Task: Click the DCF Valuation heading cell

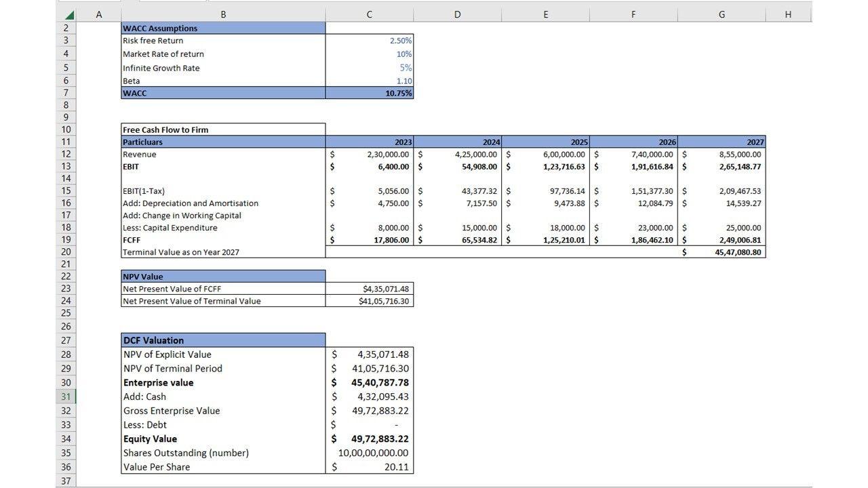Action: [x=223, y=340]
